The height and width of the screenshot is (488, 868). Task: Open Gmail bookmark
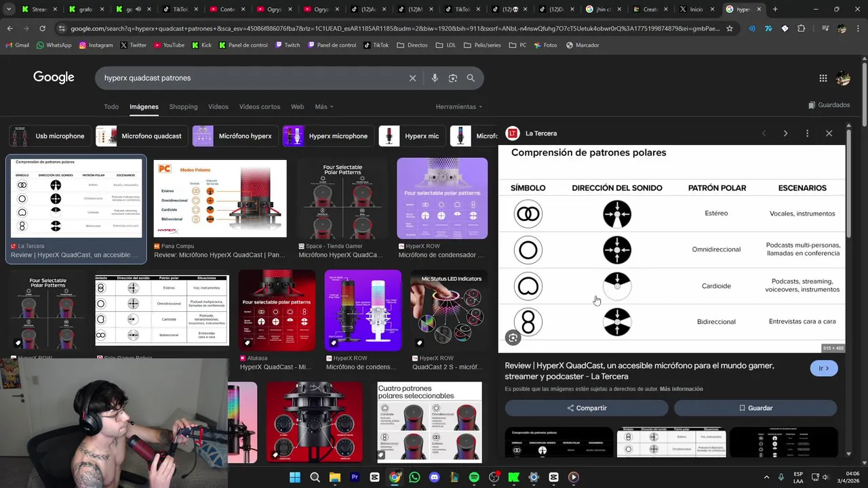[18, 45]
